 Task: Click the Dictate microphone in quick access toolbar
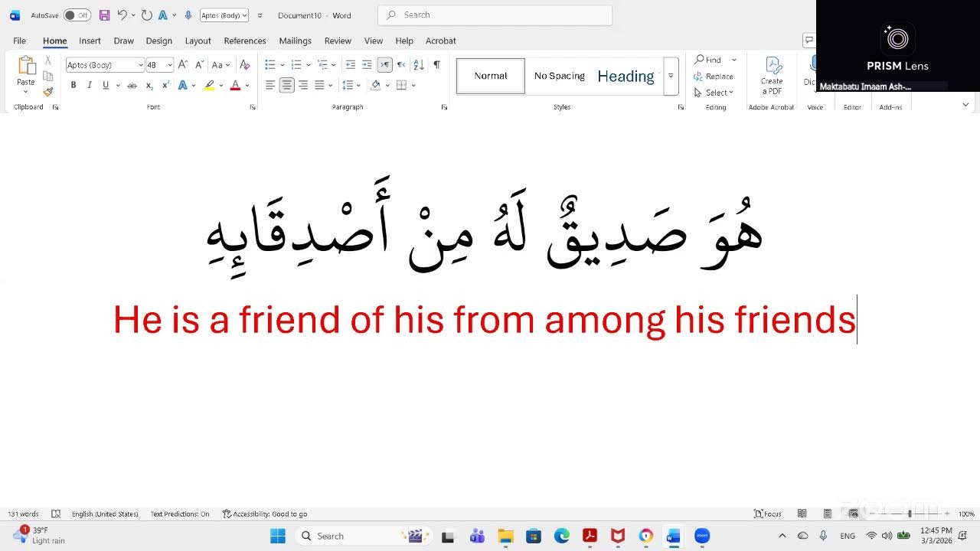click(x=187, y=15)
